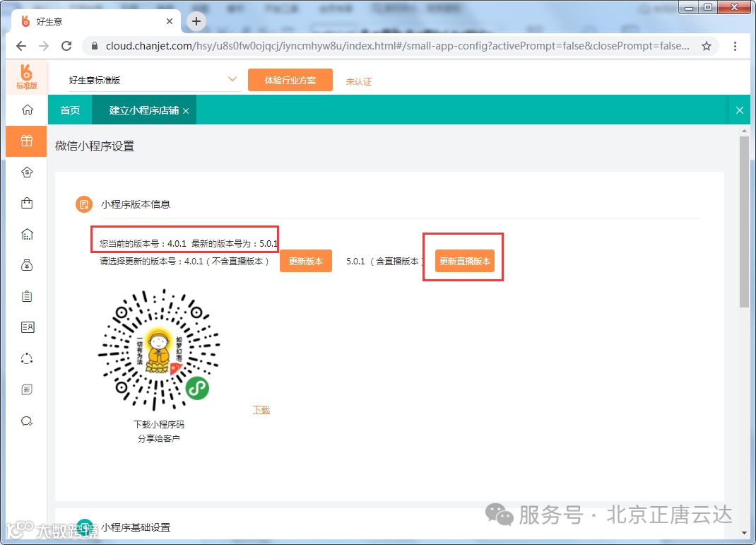Viewport: 756px width, 545px height.
Task: Open the shopping bag sidebar icon
Action: tap(27, 203)
